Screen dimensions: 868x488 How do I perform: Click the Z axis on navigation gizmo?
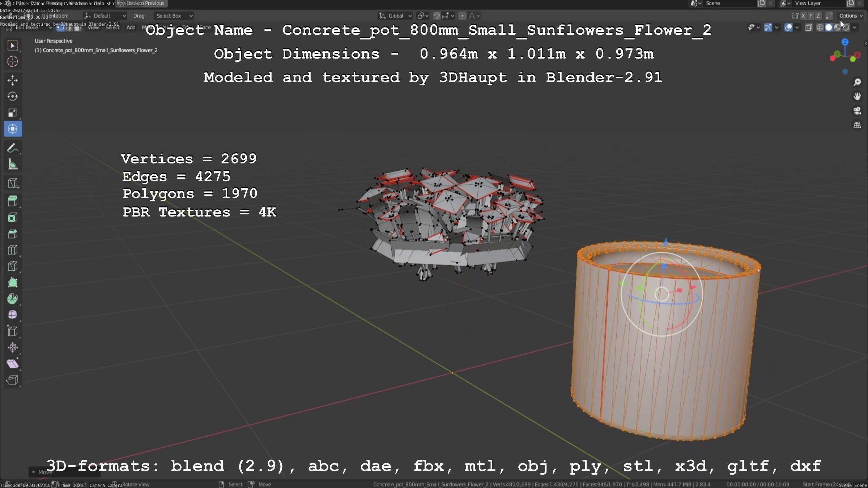click(845, 42)
